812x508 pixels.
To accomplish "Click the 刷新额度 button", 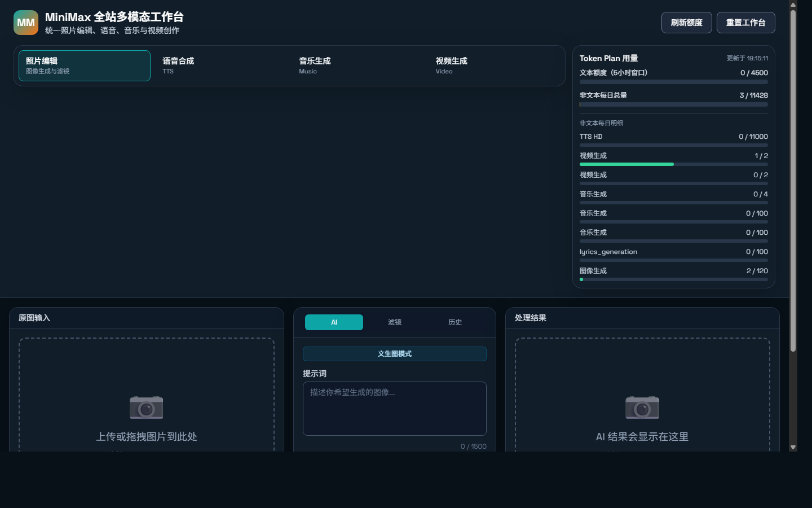I will (x=686, y=23).
